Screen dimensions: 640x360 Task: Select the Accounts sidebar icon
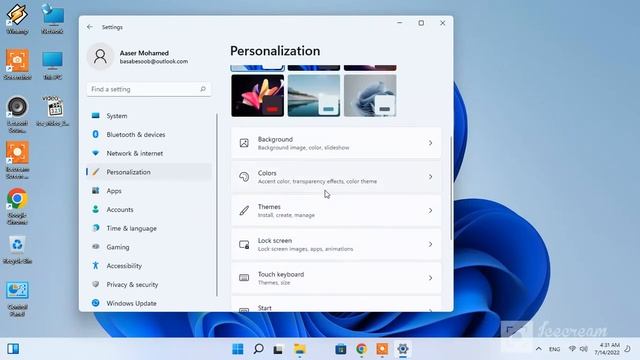click(96, 209)
